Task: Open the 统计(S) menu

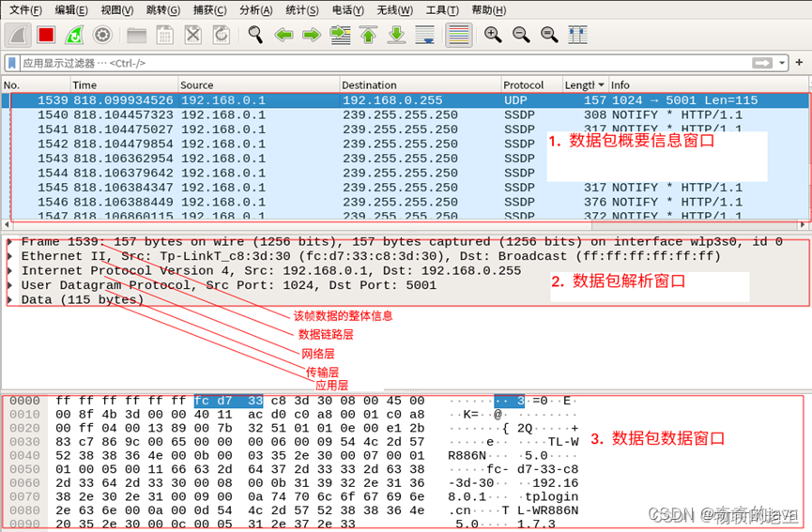Action: click(x=302, y=9)
